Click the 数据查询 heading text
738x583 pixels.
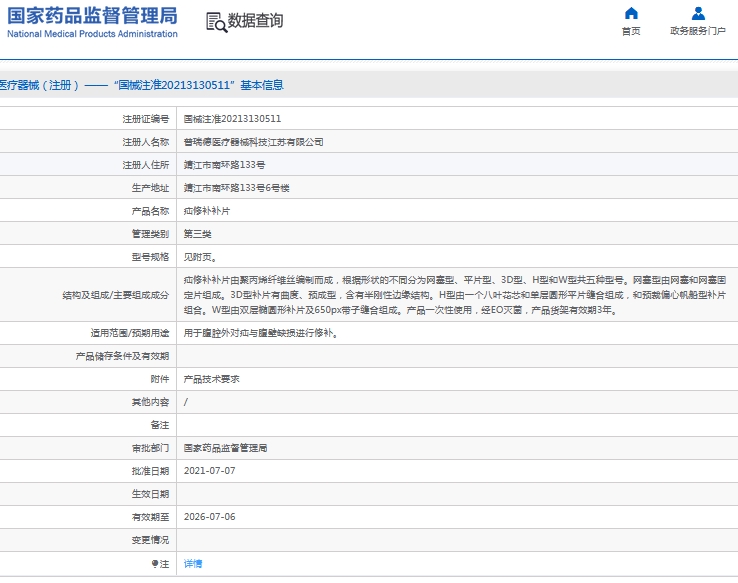[256, 21]
